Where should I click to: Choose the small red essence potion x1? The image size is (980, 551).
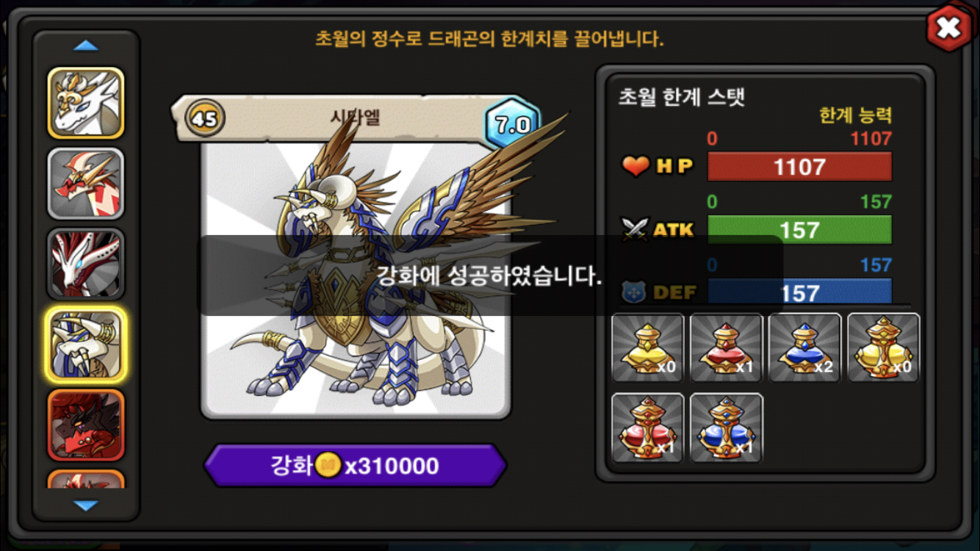click(727, 348)
